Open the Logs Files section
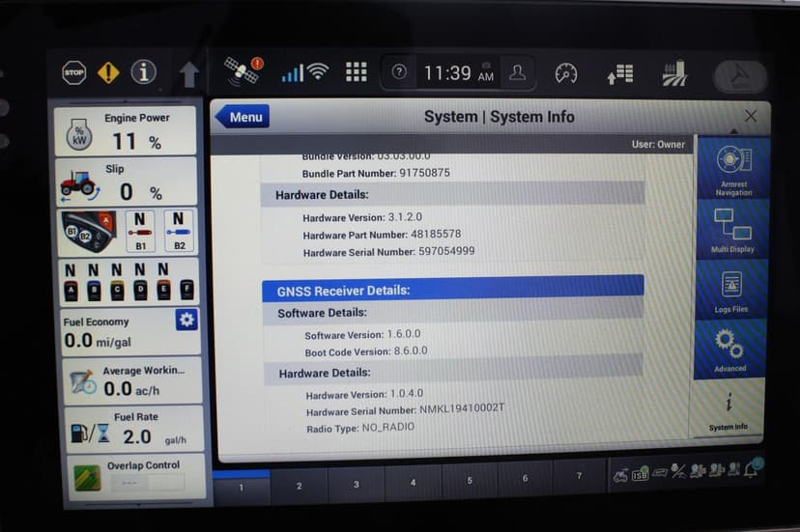Image resolution: width=800 pixels, height=532 pixels. pyautogui.click(x=731, y=290)
